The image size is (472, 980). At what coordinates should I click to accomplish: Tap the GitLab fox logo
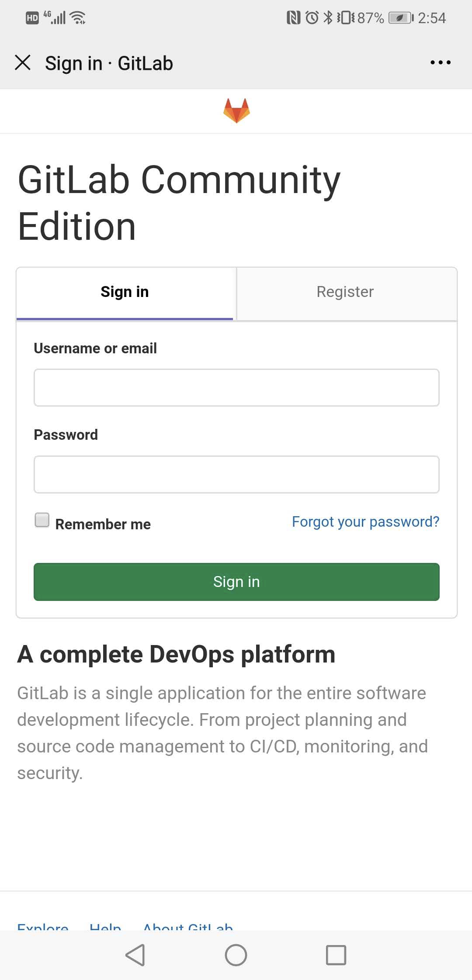(x=236, y=110)
